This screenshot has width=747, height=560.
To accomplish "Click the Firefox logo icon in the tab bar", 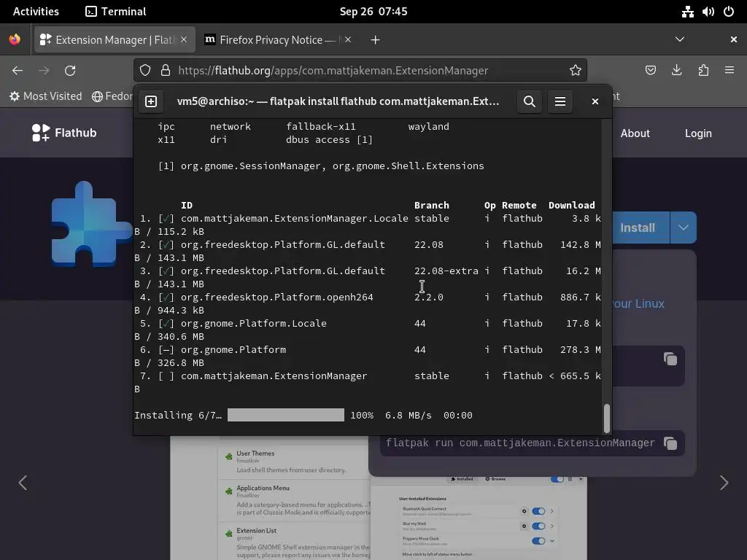I will pyautogui.click(x=15, y=39).
